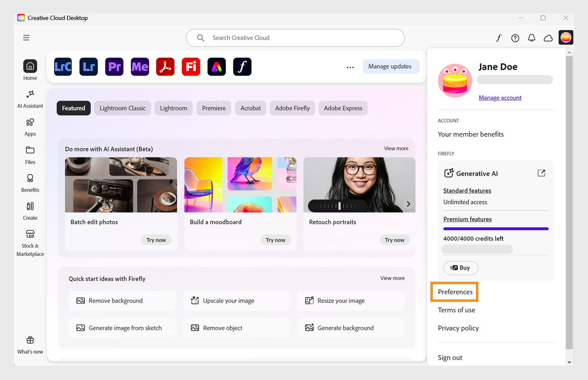Open AI Assistant in sidebar
588x380 pixels.
point(30,99)
